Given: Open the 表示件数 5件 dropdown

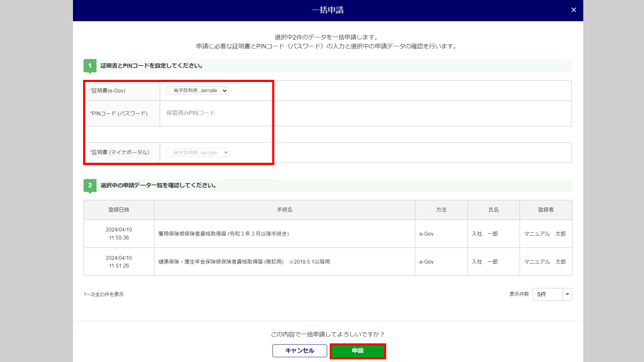Looking at the screenshot, I should pos(552,294).
